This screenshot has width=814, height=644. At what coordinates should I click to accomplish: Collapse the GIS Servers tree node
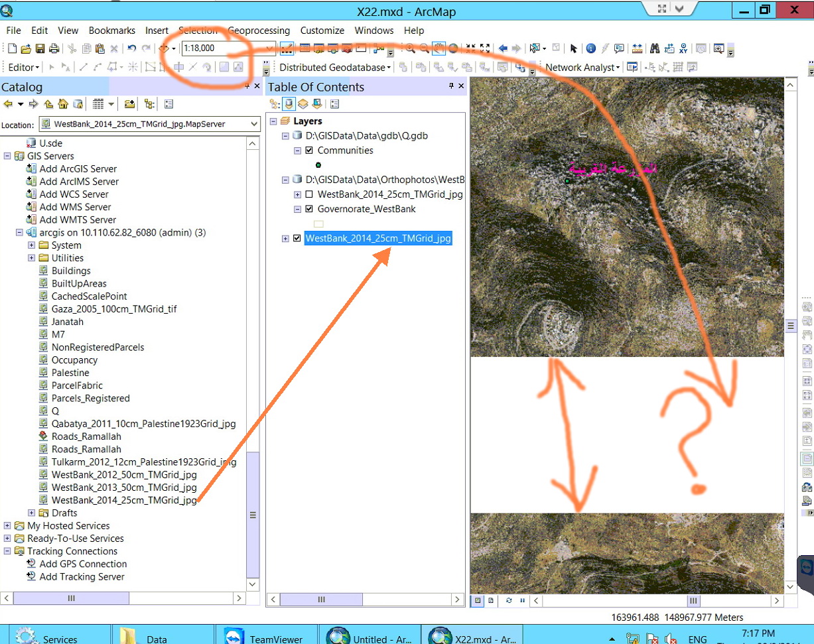click(7, 156)
